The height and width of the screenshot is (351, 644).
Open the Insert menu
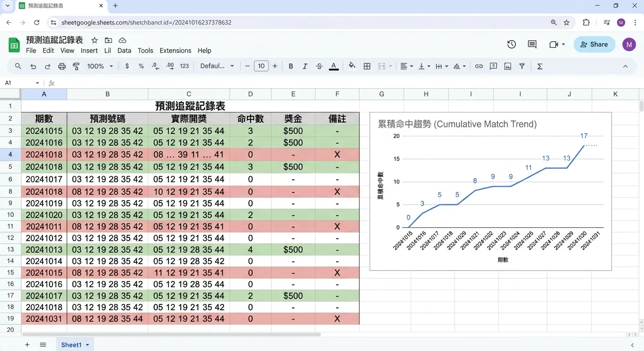[89, 51]
